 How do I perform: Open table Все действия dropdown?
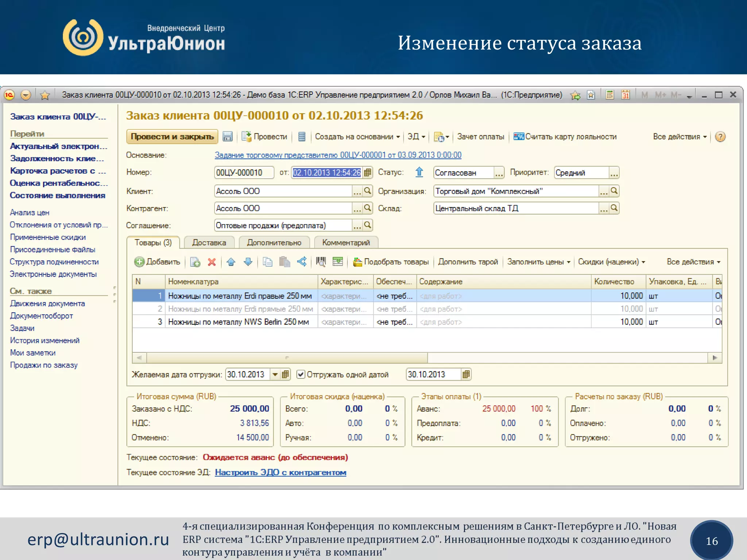(694, 262)
